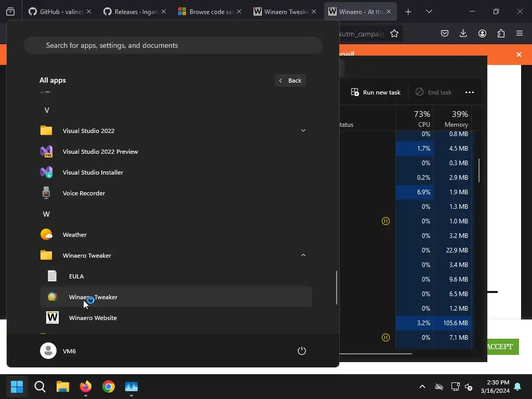Image resolution: width=532 pixels, height=399 pixels.
Task: Select the 105.6 MB memory cell
Action: tap(453, 323)
